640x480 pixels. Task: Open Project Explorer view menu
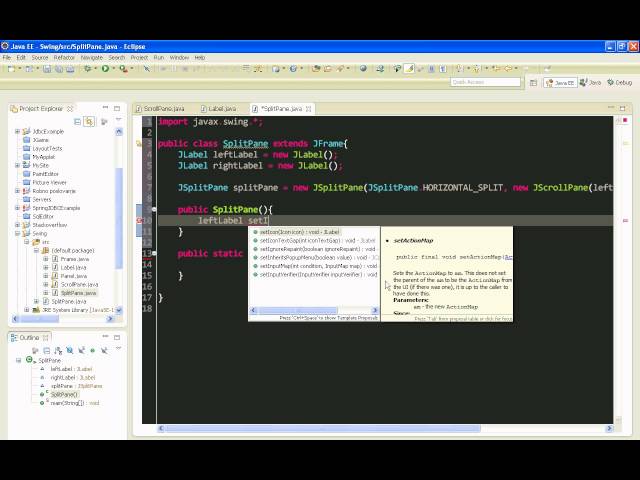[x=118, y=120]
